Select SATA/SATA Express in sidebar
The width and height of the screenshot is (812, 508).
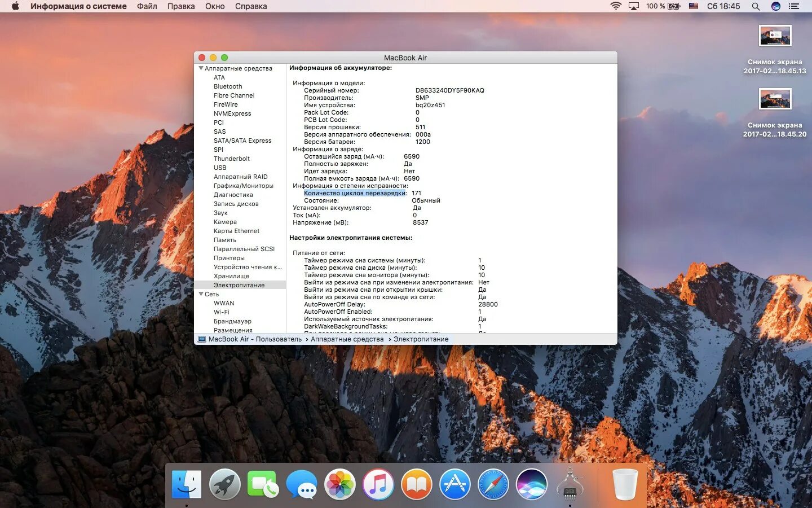tap(242, 141)
